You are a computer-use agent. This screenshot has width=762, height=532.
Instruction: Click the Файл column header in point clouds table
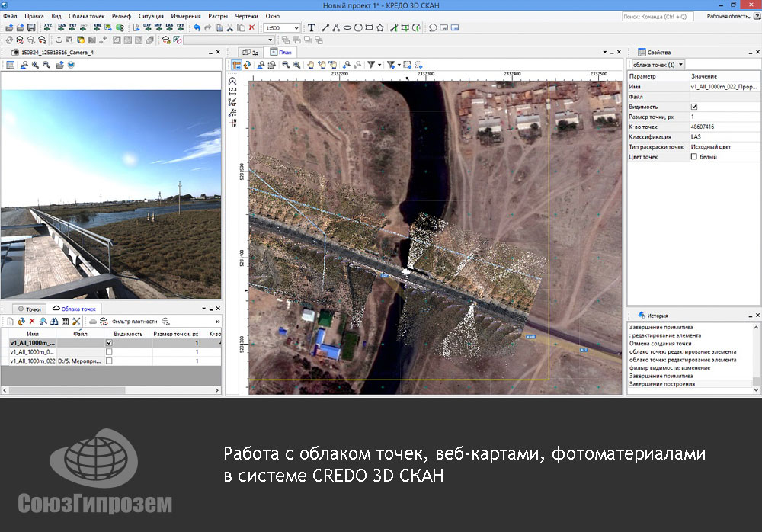tap(80, 334)
